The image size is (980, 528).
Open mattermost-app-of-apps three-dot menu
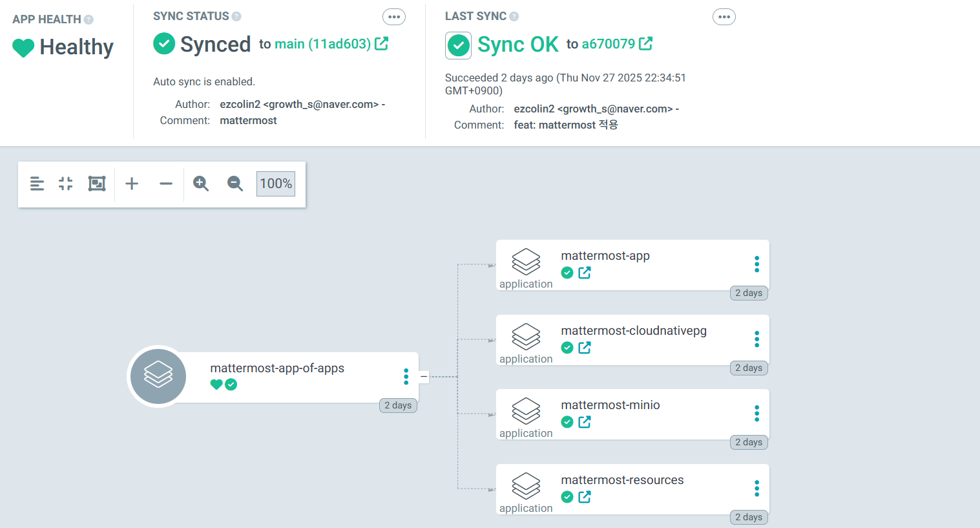(406, 376)
